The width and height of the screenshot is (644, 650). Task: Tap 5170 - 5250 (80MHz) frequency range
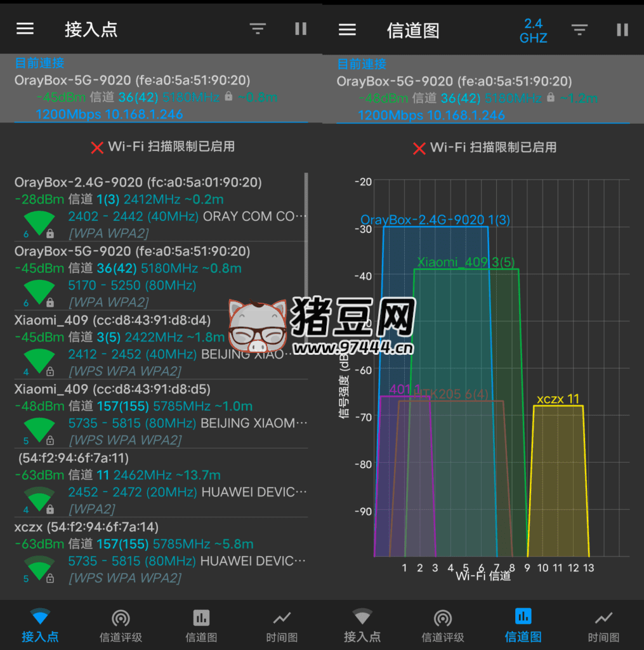coord(132,285)
